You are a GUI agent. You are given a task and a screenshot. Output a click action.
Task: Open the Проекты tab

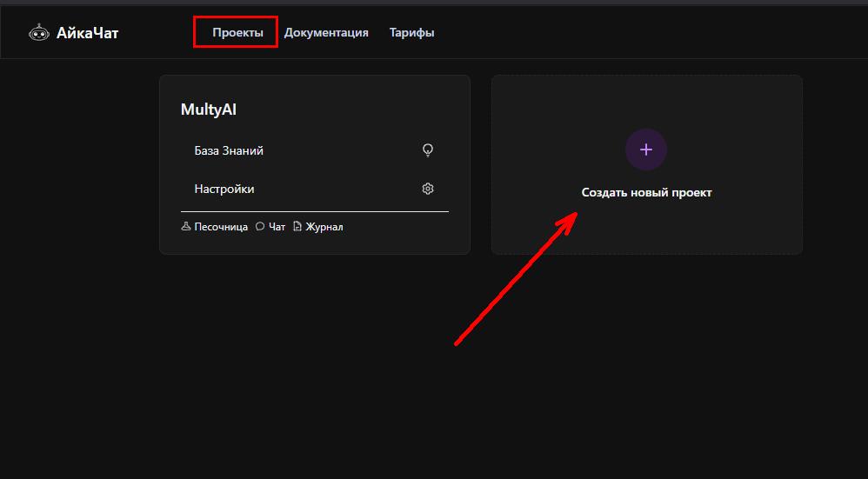(237, 32)
